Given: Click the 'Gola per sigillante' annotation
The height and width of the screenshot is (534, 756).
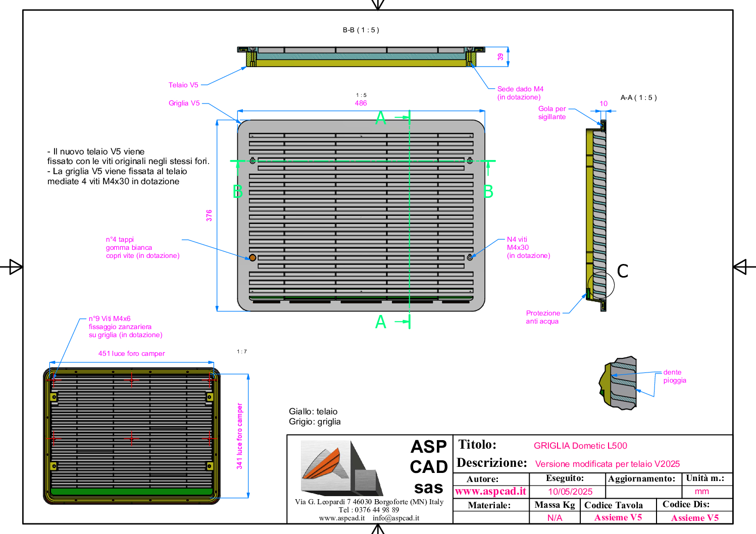Looking at the screenshot, I should pos(552,113).
